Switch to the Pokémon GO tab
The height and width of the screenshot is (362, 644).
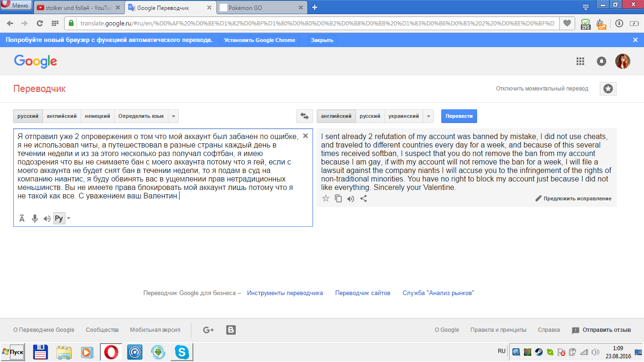[x=262, y=7]
